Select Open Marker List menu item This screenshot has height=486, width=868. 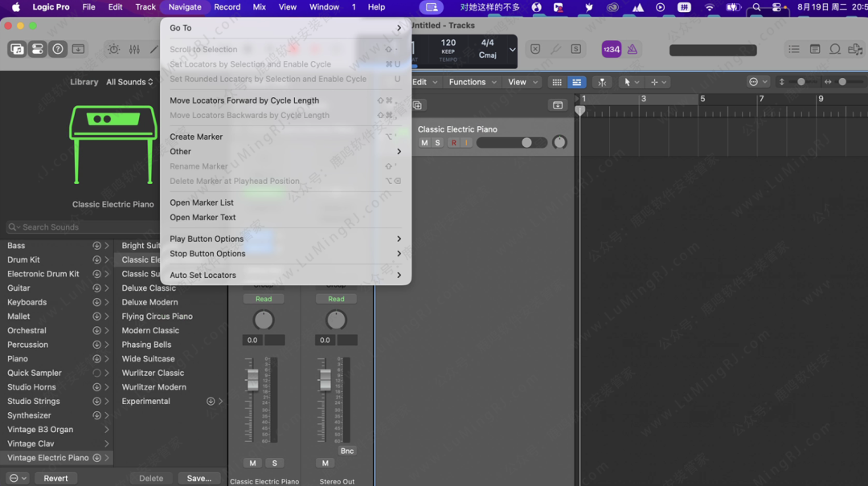click(202, 202)
